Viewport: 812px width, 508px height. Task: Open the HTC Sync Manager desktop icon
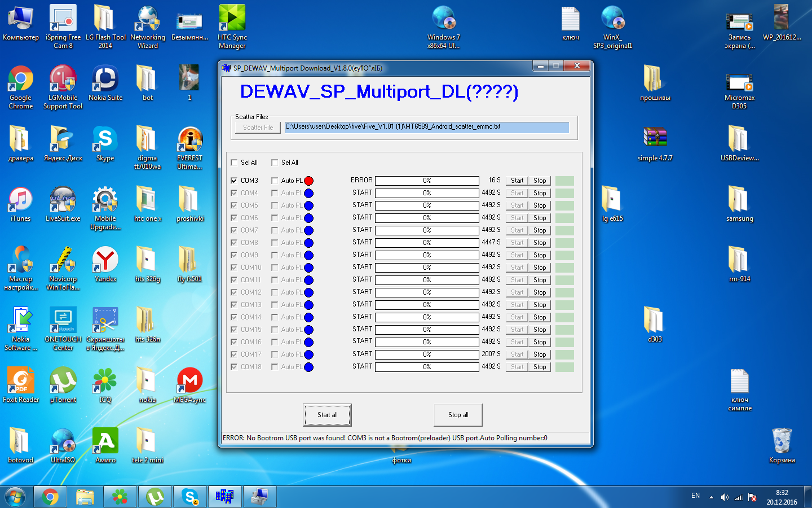(x=232, y=20)
